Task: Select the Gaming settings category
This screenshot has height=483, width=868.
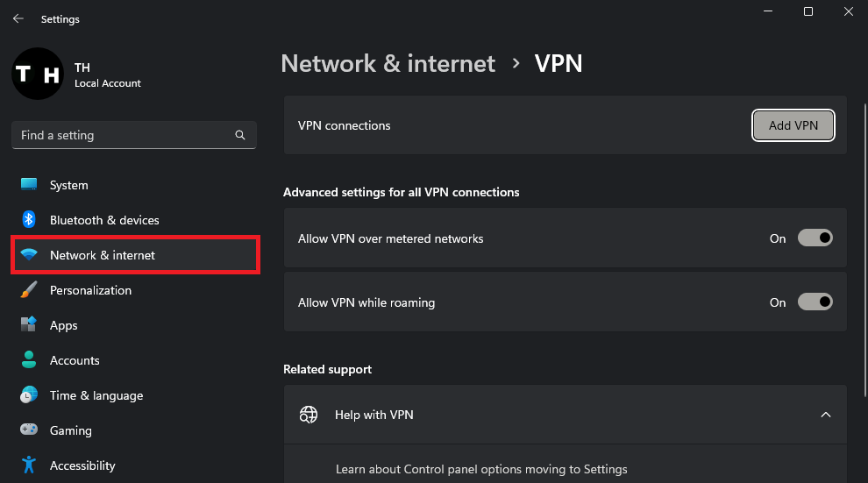Action: click(x=71, y=430)
